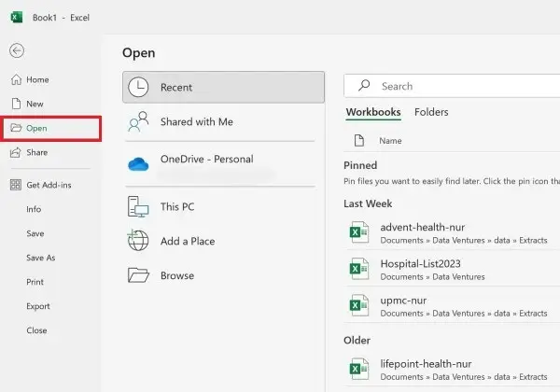Viewport: 560px width, 392px height.
Task: Click the Book1 - Excel title text
Action: click(61, 18)
